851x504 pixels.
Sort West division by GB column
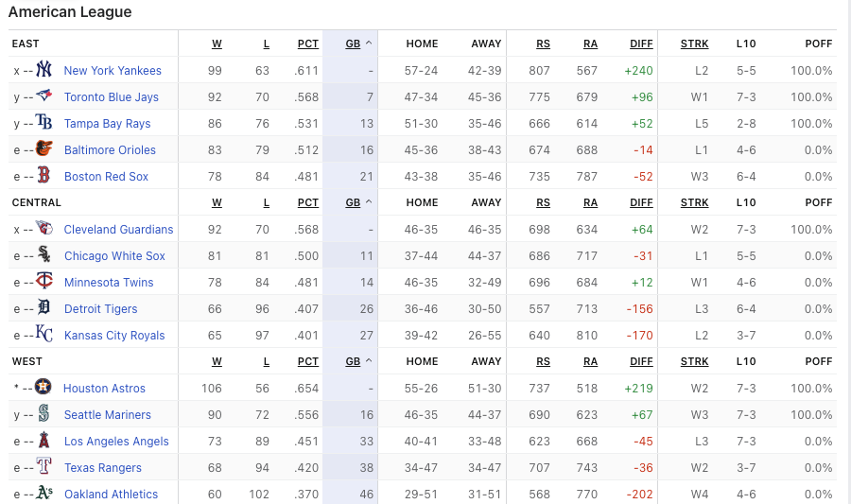[x=353, y=361]
